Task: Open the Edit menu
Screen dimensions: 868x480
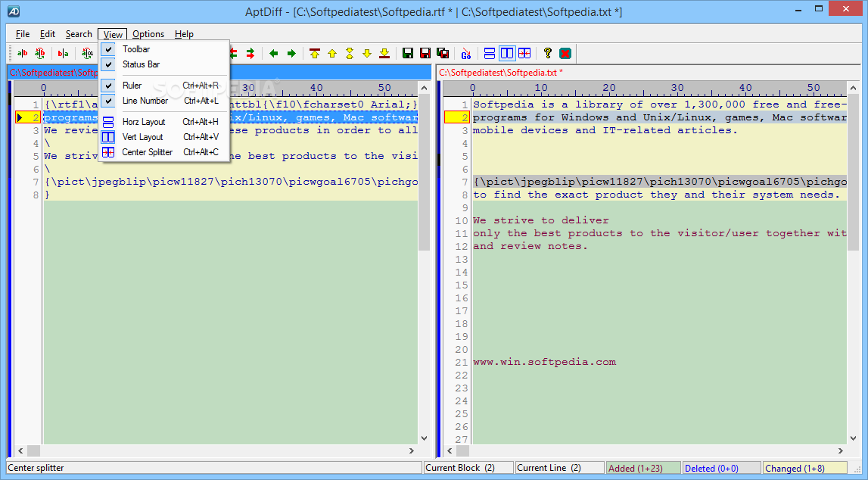Action: pos(48,34)
